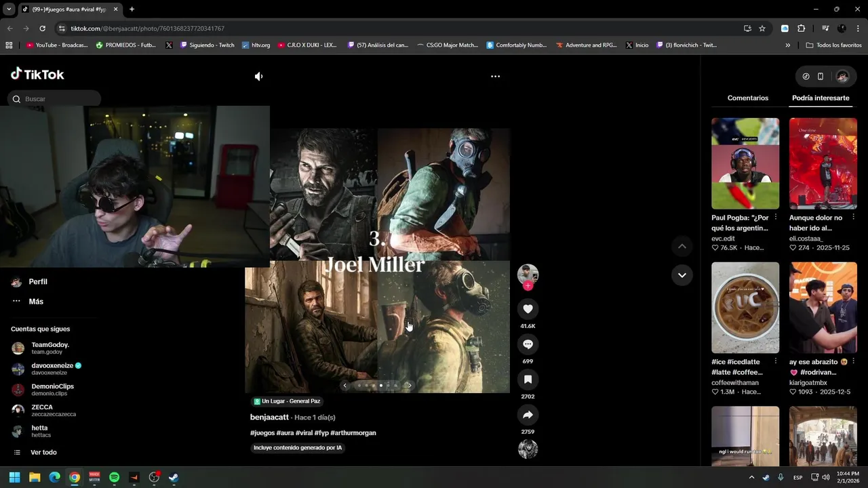Viewport: 868px width, 488px height.
Task: Switch to the Comentarios tab
Action: (x=748, y=98)
